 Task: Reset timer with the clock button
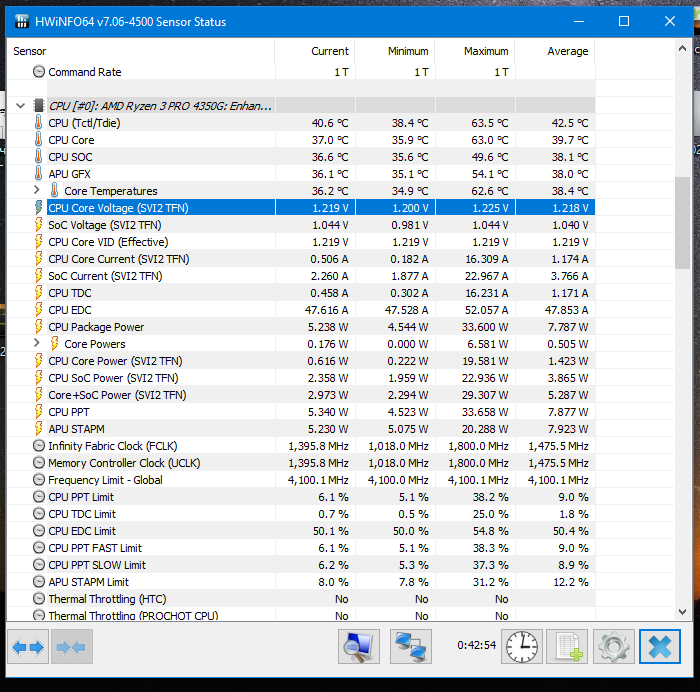521,646
